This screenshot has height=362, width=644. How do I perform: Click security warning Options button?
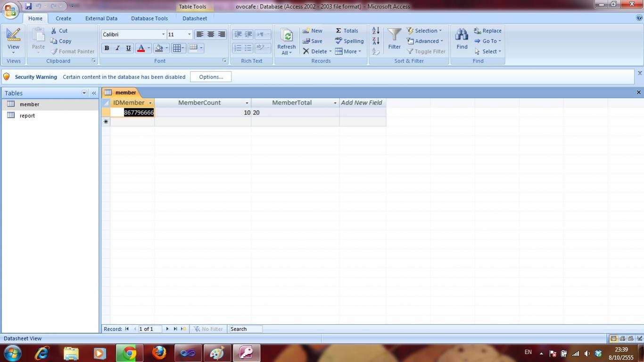point(211,77)
